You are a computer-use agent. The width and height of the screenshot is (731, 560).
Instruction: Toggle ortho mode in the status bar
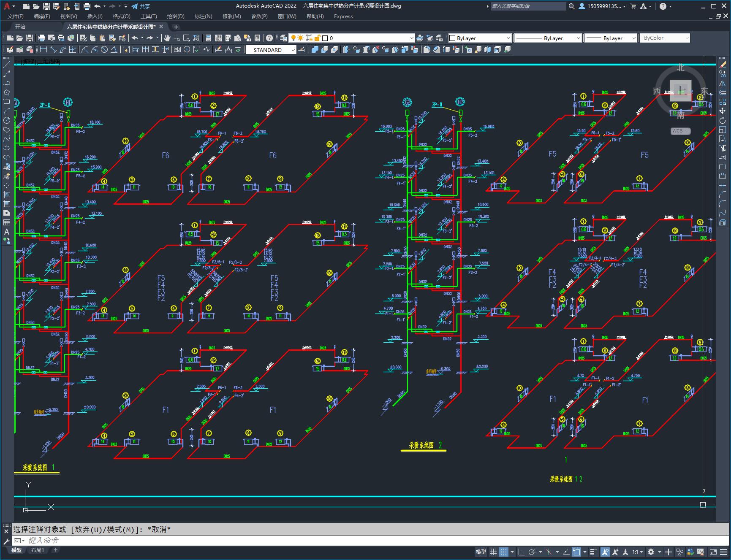point(522,552)
